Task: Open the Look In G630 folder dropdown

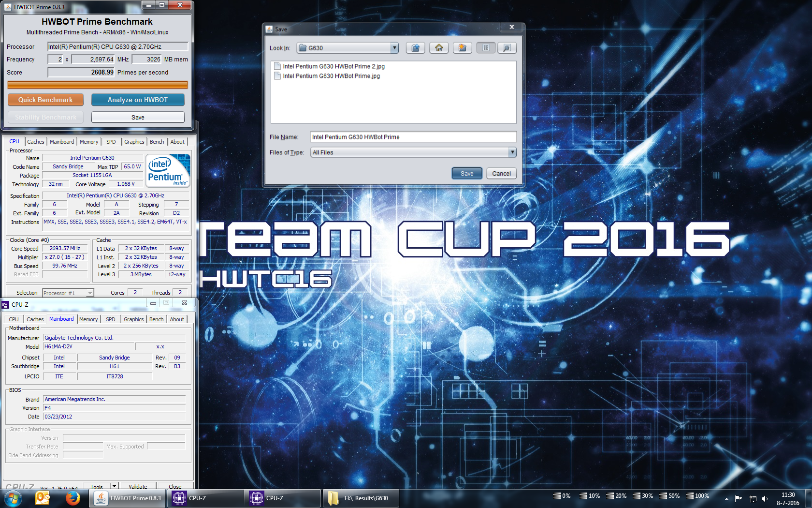Action: tap(347, 48)
